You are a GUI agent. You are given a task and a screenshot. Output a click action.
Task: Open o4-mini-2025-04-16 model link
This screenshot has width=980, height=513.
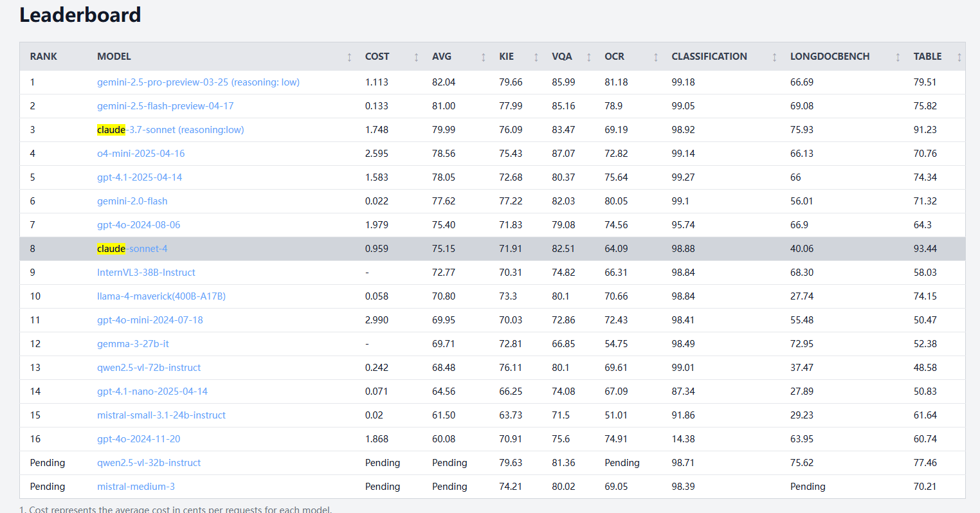141,154
